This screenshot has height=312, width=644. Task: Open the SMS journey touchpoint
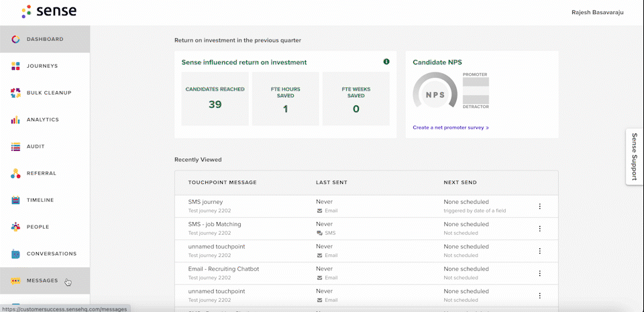[205, 202]
